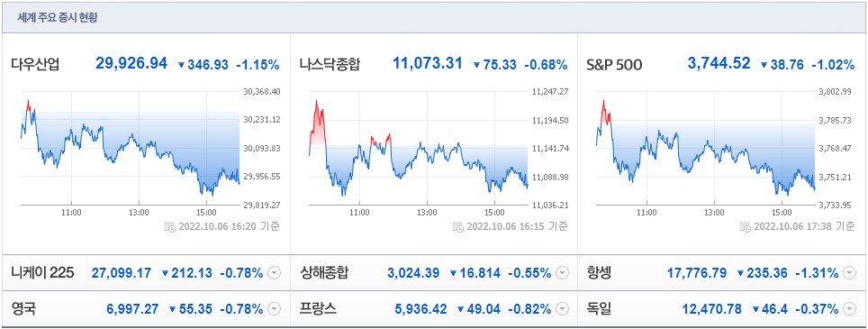
Task: Expand the 영국 row chevron
Action: pyautogui.click(x=274, y=309)
